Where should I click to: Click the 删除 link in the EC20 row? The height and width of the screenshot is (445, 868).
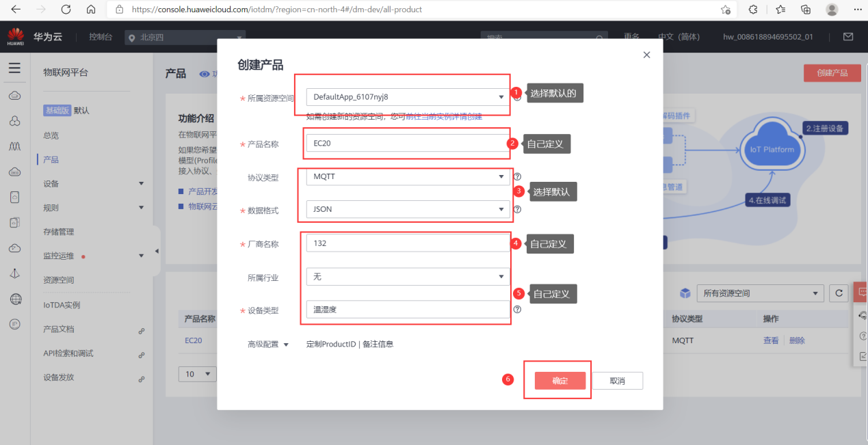(797, 340)
